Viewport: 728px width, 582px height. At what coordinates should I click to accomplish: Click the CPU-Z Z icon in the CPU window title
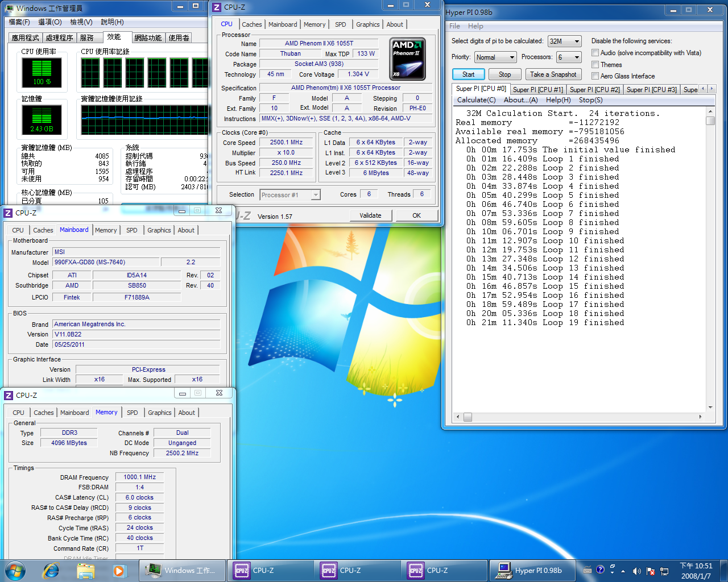tap(217, 7)
